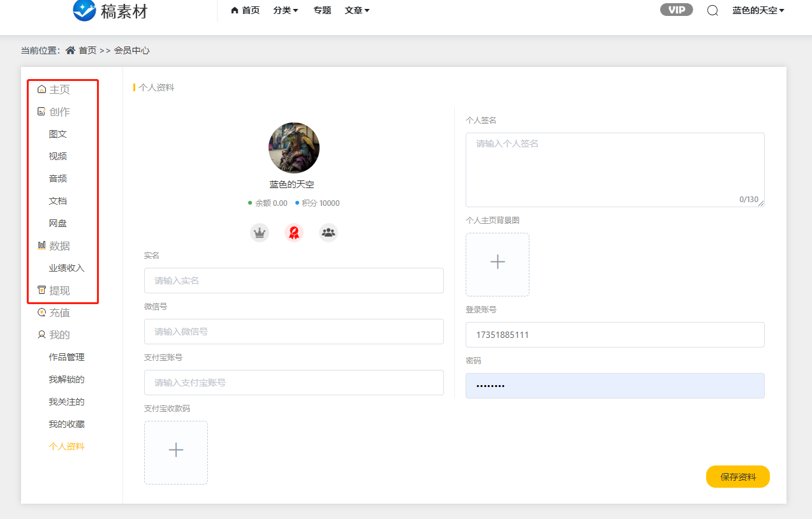The width and height of the screenshot is (812, 519).
Task: Go to 专题 in top navigation
Action: 322,10
